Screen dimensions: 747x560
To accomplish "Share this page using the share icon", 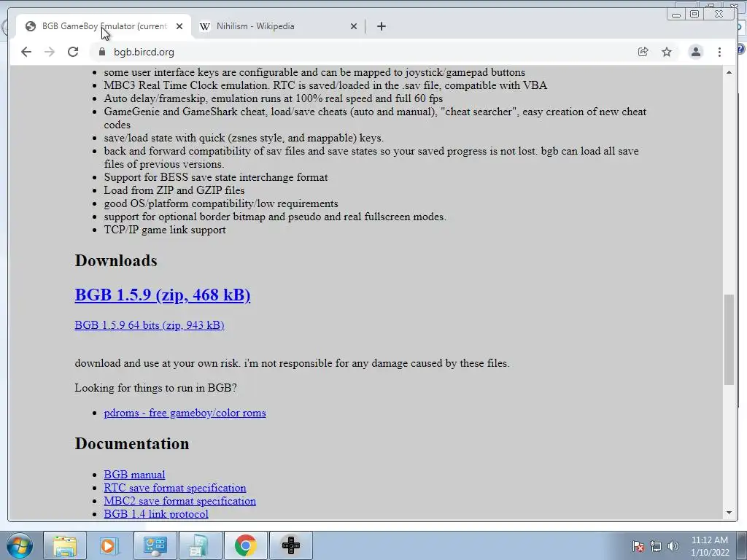I will click(643, 52).
